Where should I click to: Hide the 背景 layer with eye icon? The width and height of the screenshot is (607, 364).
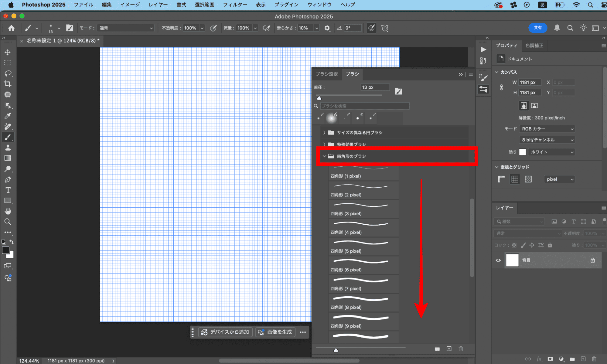pyautogui.click(x=498, y=260)
